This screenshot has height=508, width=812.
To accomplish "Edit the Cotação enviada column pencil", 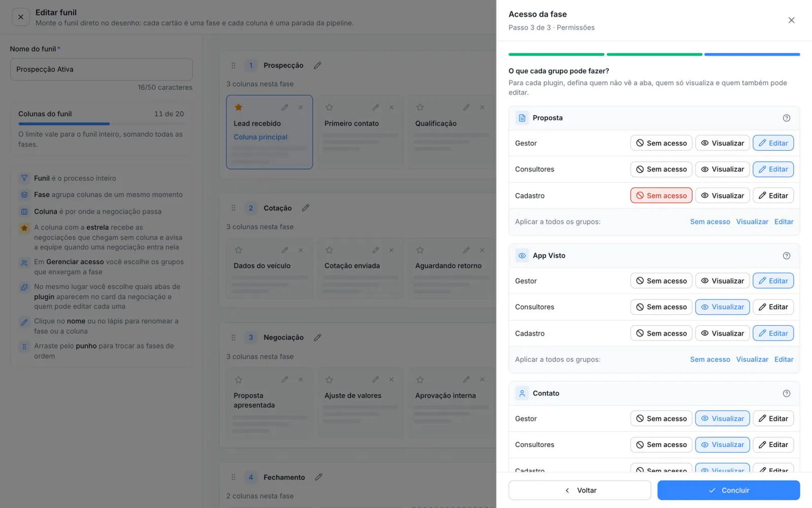I will [x=376, y=250].
